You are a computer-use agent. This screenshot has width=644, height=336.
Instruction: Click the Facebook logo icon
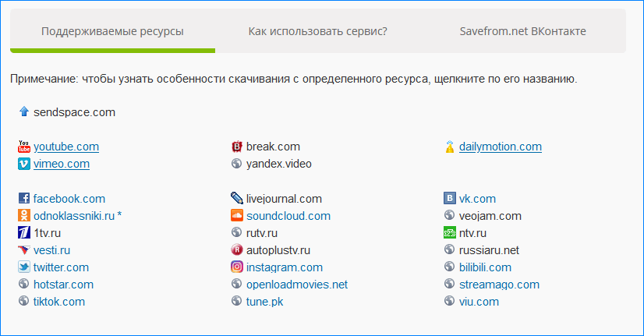tap(24, 198)
